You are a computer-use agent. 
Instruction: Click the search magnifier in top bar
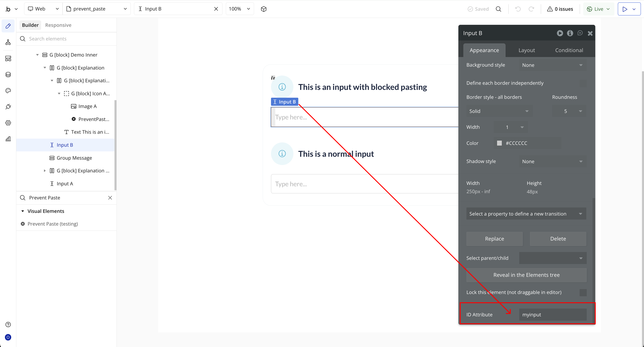click(498, 9)
